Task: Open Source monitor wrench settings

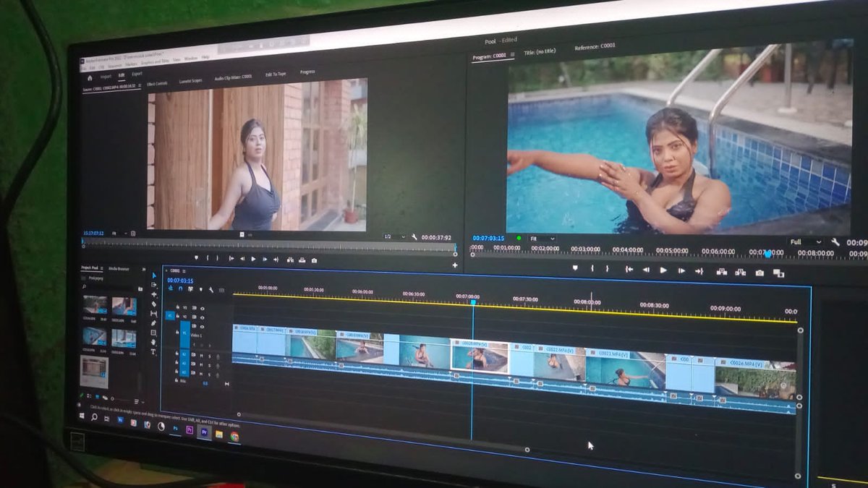Action: [414, 236]
